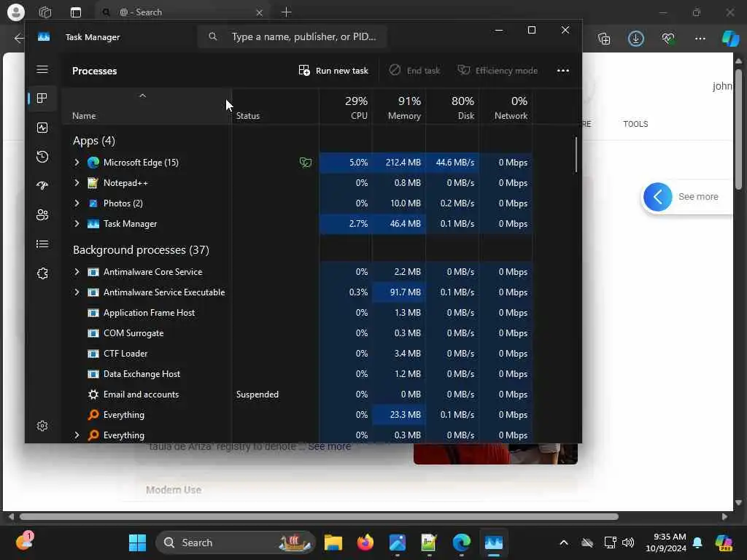Click the End task button

[414, 71]
